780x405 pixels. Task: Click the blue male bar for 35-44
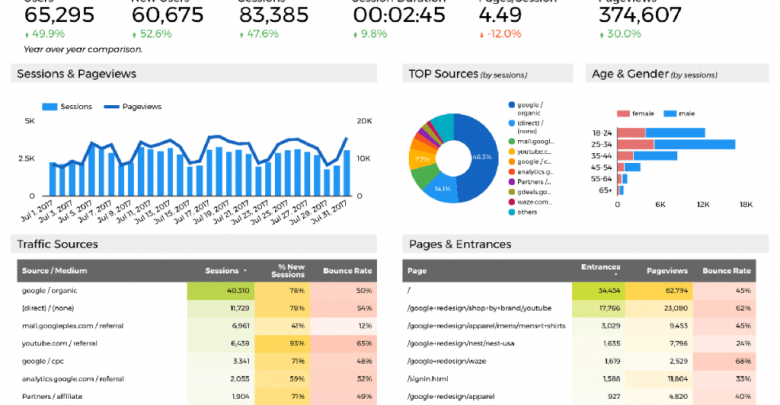pyautogui.click(x=655, y=156)
